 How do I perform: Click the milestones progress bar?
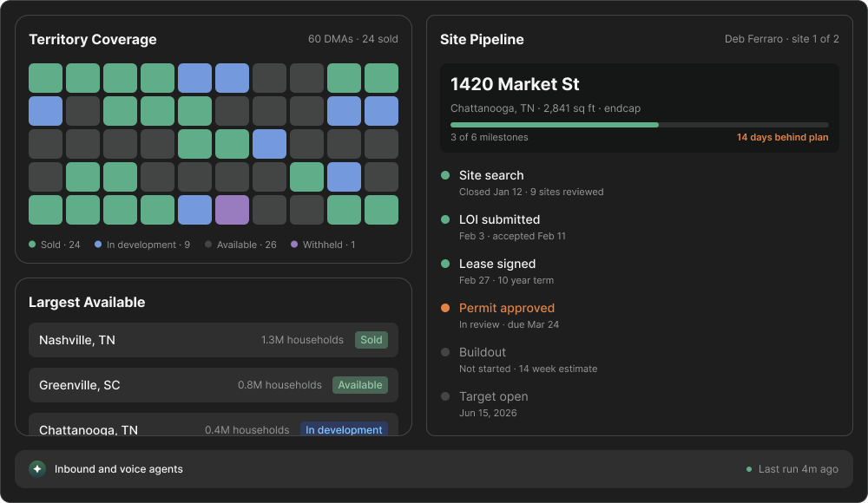[x=640, y=125]
